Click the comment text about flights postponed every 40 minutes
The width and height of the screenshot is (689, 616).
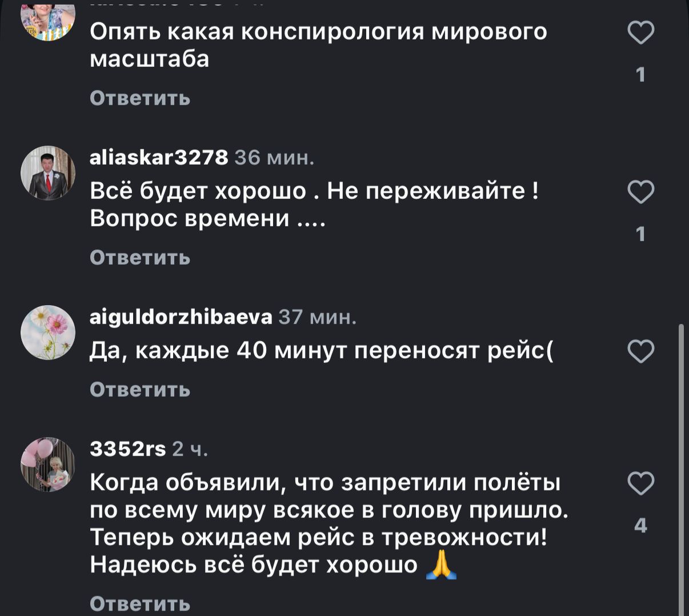coord(322,350)
